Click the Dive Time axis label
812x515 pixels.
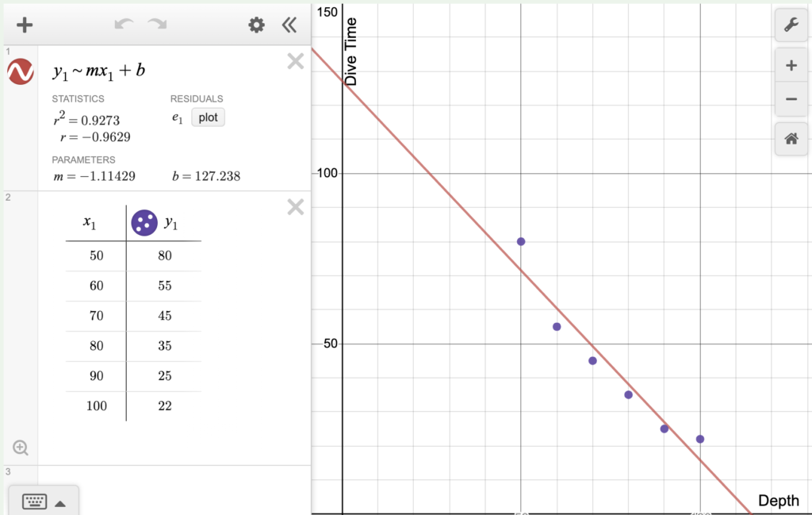(x=350, y=52)
